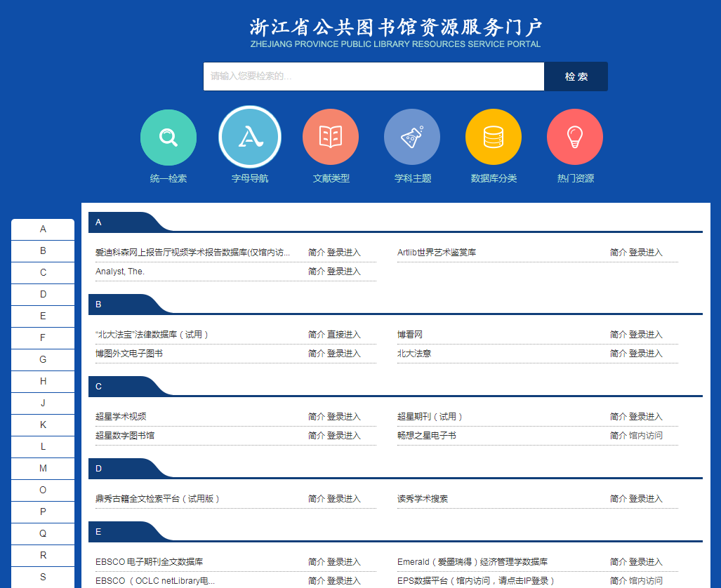The image size is (721, 588).
Task: Open 超星数字图书馆 entry
Action: [124, 435]
